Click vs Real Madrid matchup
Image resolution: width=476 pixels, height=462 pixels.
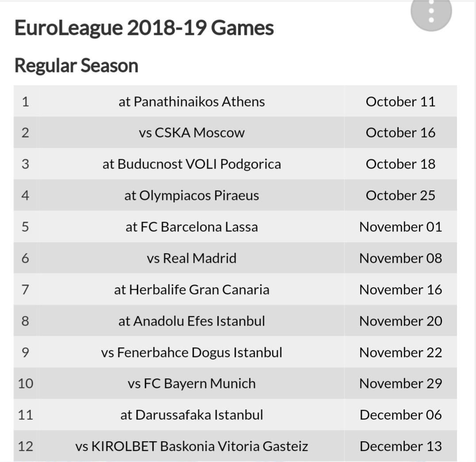[192, 258]
